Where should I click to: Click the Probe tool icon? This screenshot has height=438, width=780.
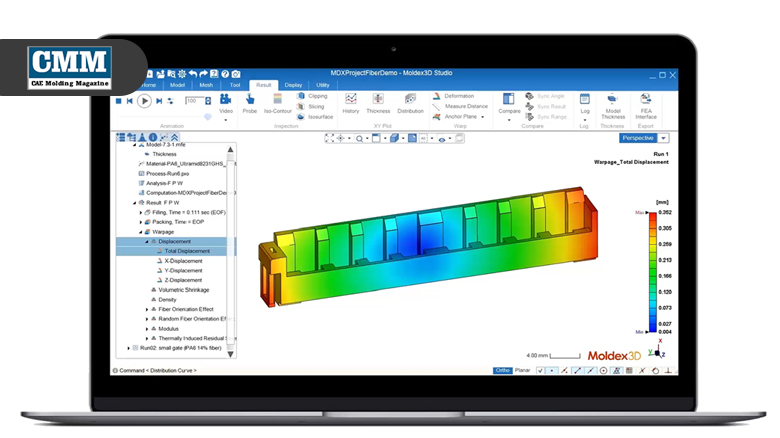(250, 99)
